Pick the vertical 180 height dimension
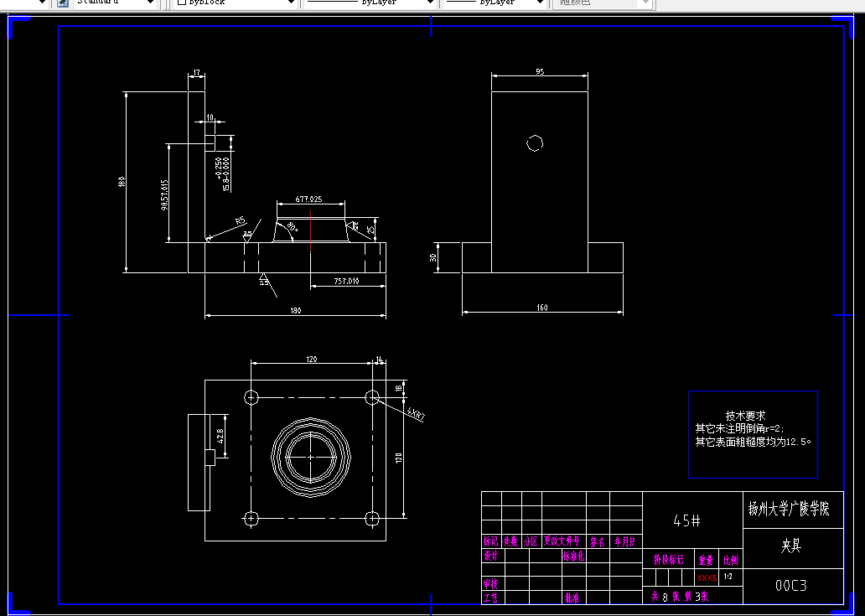 point(122,181)
